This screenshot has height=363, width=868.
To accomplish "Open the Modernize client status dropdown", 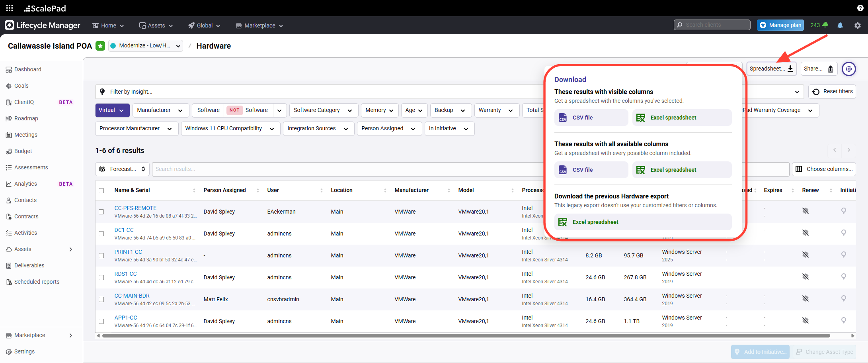I will (146, 46).
